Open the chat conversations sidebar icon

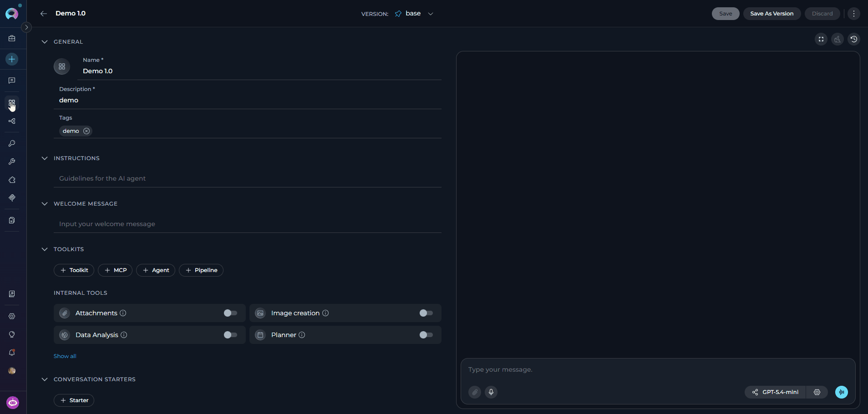pyautogui.click(x=12, y=81)
